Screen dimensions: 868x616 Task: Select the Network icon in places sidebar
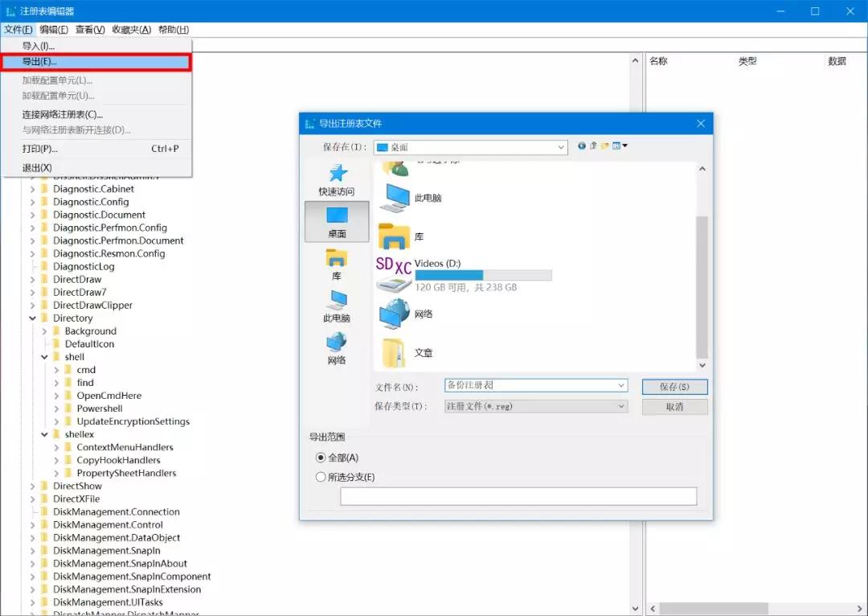click(337, 343)
